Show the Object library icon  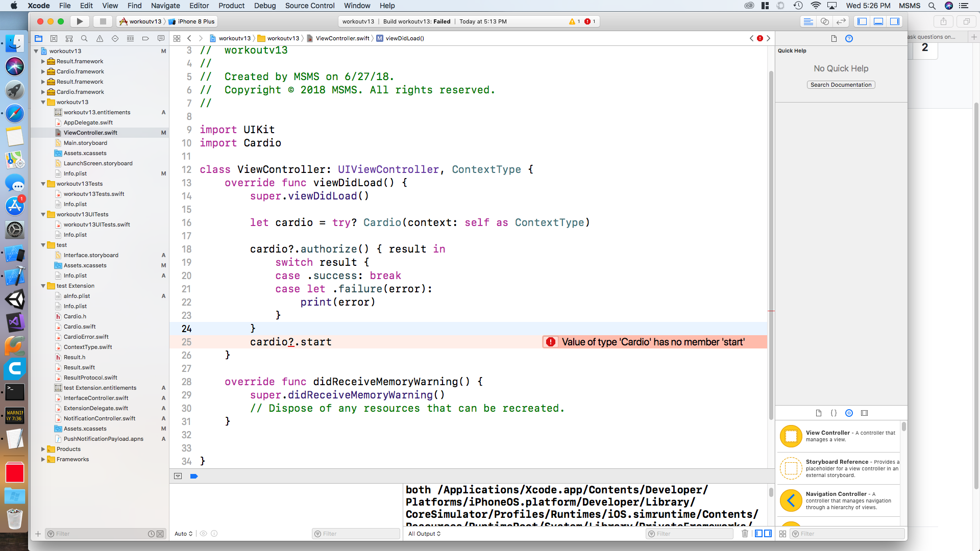[x=849, y=413]
